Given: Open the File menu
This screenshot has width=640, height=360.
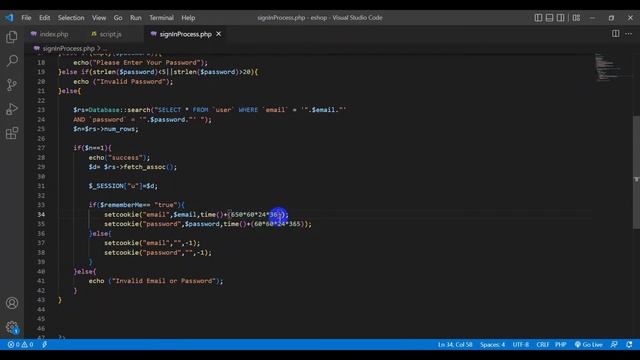Looking at the screenshot, I should (26, 18).
